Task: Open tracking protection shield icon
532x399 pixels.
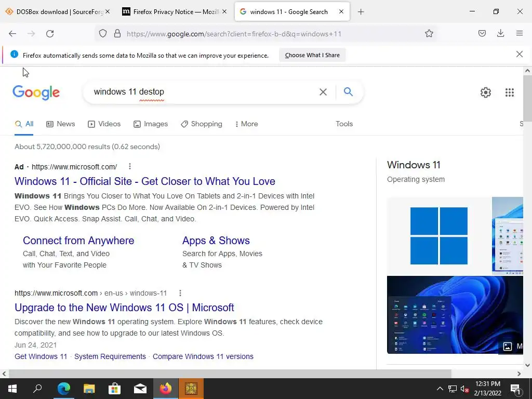Action: 103,34
